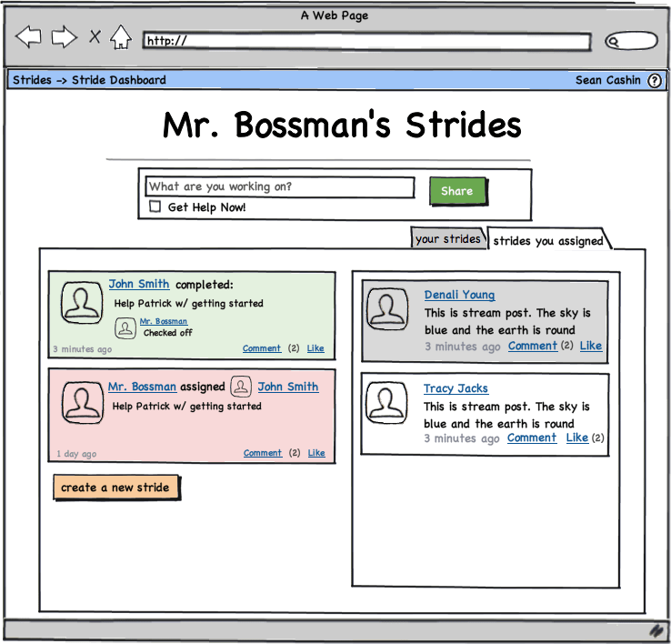The width and height of the screenshot is (671, 644).
Task: Click the create a new stride button
Action: pyautogui.click(x=115, y=488)
